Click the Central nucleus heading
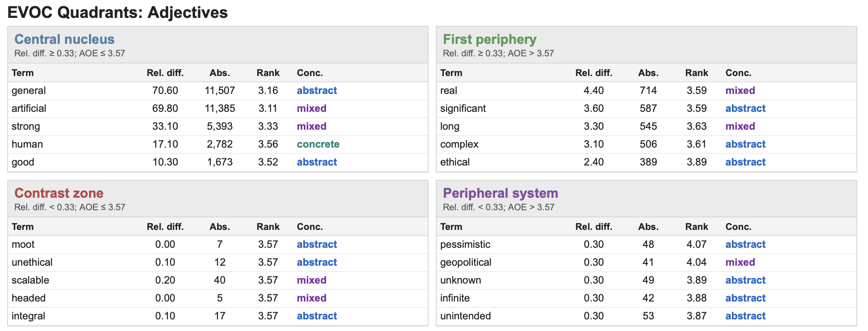This screenshot has width=868, height=331. pyautogui.click(x=64, y=39)
